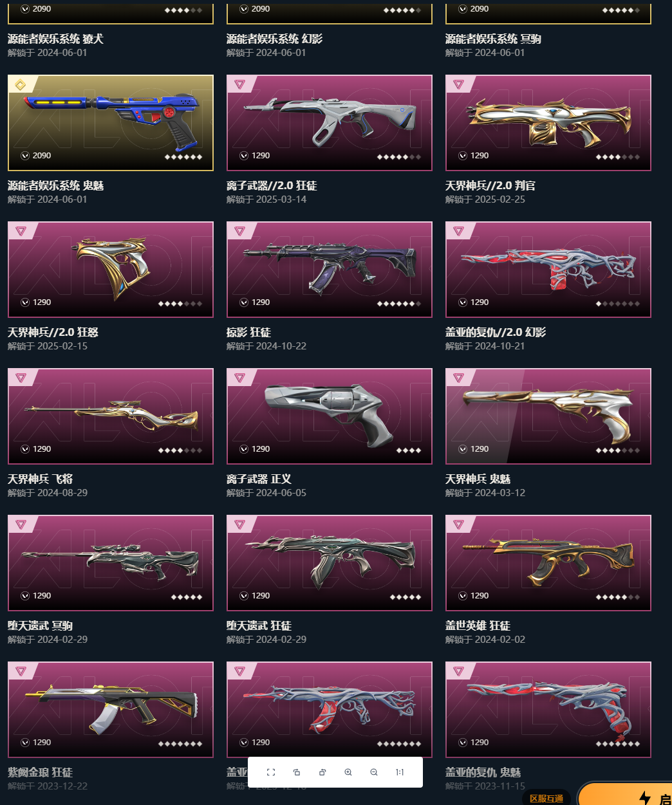Click the 1290 price icon on 掠影 狂徒
Image resolution: width=672 pixels, height=805 pixels.
click(244, 302)
